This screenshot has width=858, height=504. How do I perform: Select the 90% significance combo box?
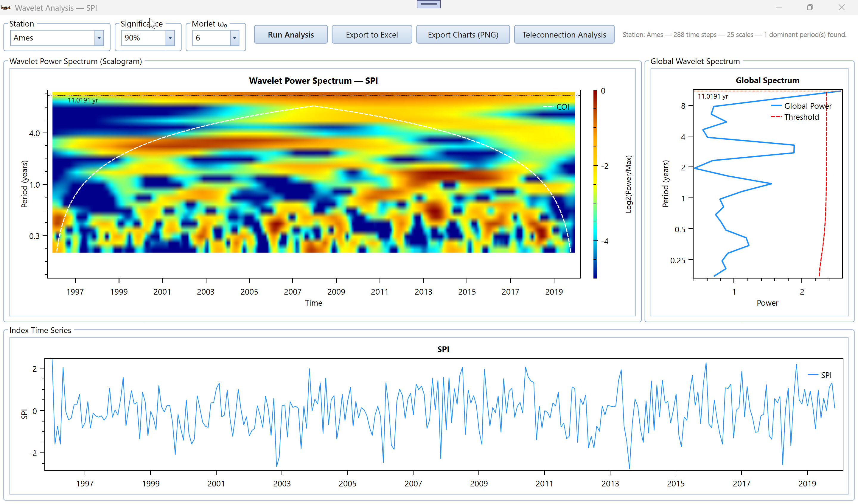click(148, 38)
